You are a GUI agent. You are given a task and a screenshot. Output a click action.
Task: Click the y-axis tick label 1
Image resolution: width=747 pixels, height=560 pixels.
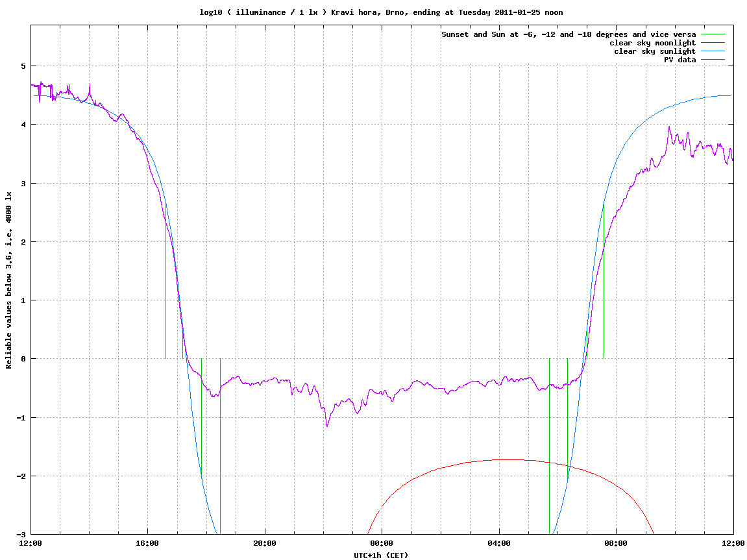[x=23, y=300]
